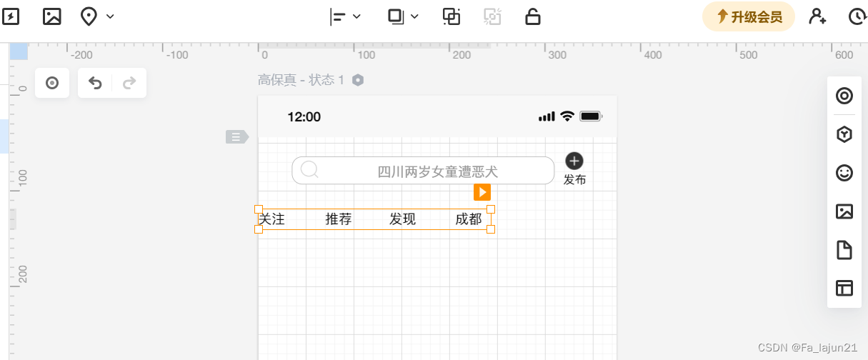
Task: Expand the pin tool dropdown arrow
Action: (x=110, y=16)
